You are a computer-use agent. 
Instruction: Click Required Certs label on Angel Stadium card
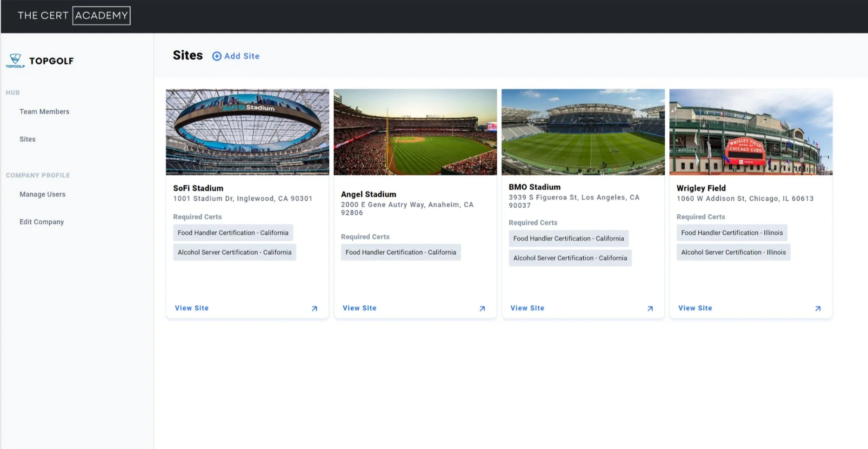pos(365,237)
